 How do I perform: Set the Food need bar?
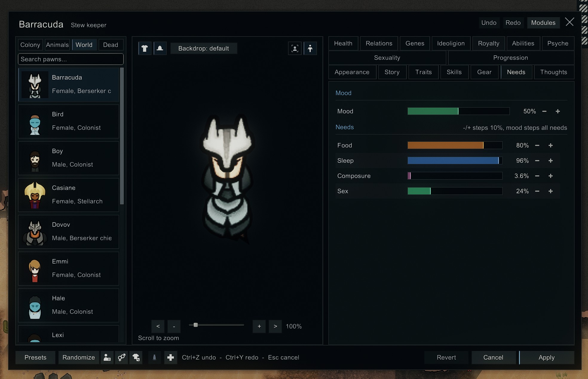point(455,145)
